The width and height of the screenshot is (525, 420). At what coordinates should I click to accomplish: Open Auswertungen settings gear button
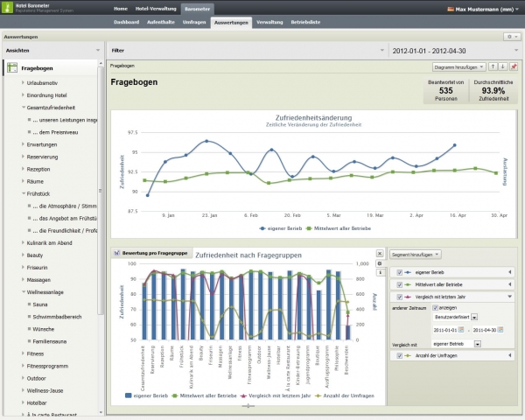(x=512, y=37)
